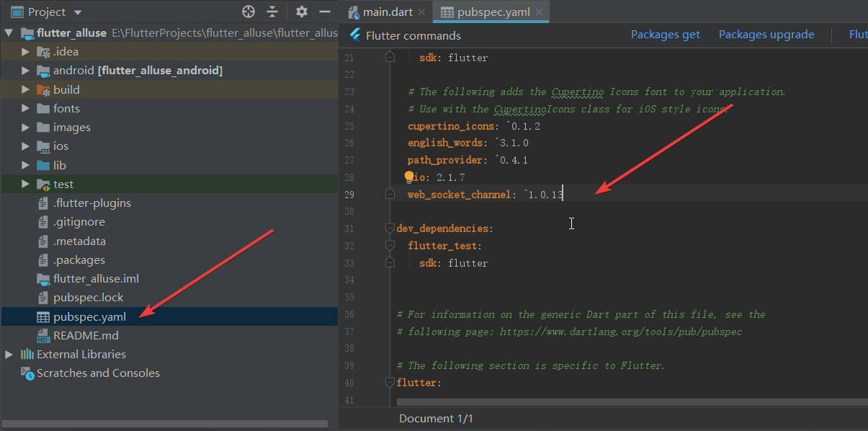The image size is (868, 431).
Task: Click Packages upgrade link
Action: [x=766, y=35]
